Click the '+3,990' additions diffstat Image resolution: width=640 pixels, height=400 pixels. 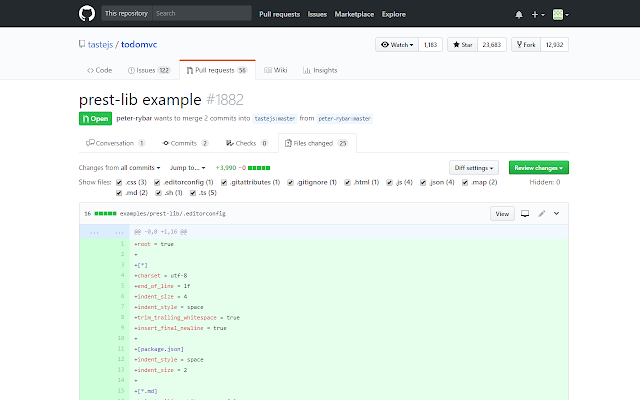click(x=226, y=168)
